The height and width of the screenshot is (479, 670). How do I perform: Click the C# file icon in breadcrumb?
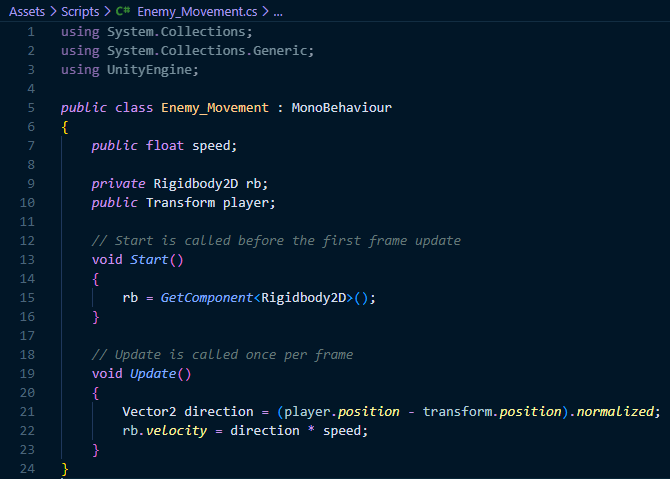pos(125,12)
